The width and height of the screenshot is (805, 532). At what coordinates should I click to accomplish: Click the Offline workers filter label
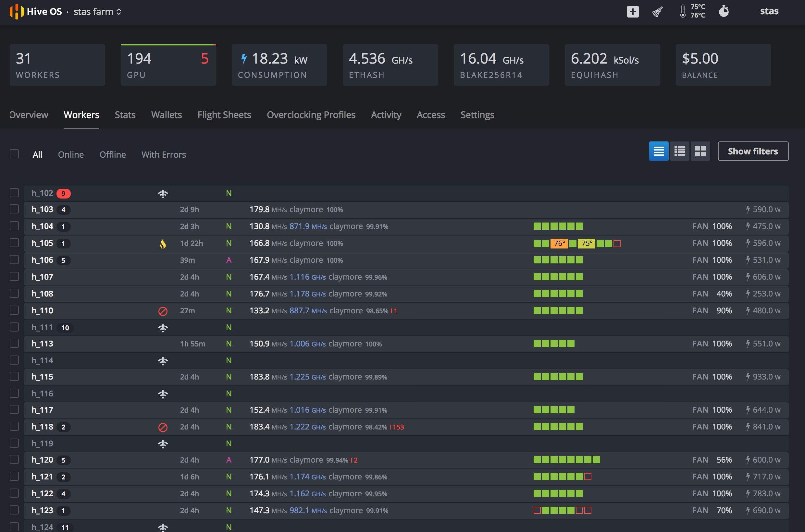(112, 153)
